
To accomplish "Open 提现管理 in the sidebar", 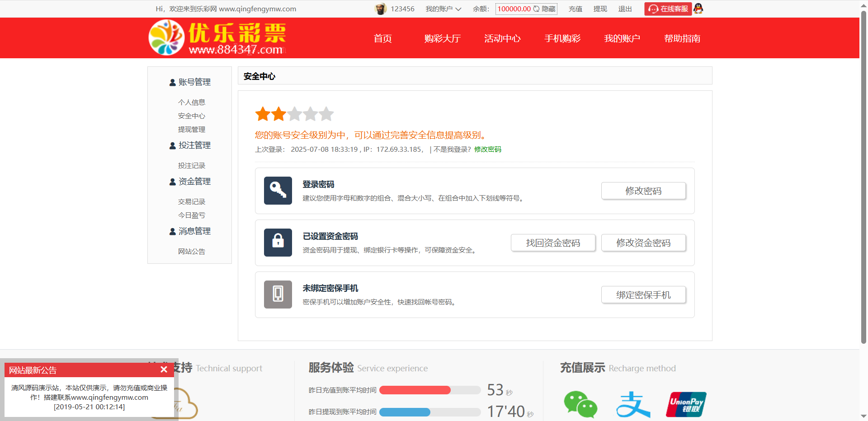I will pos(192,130).
